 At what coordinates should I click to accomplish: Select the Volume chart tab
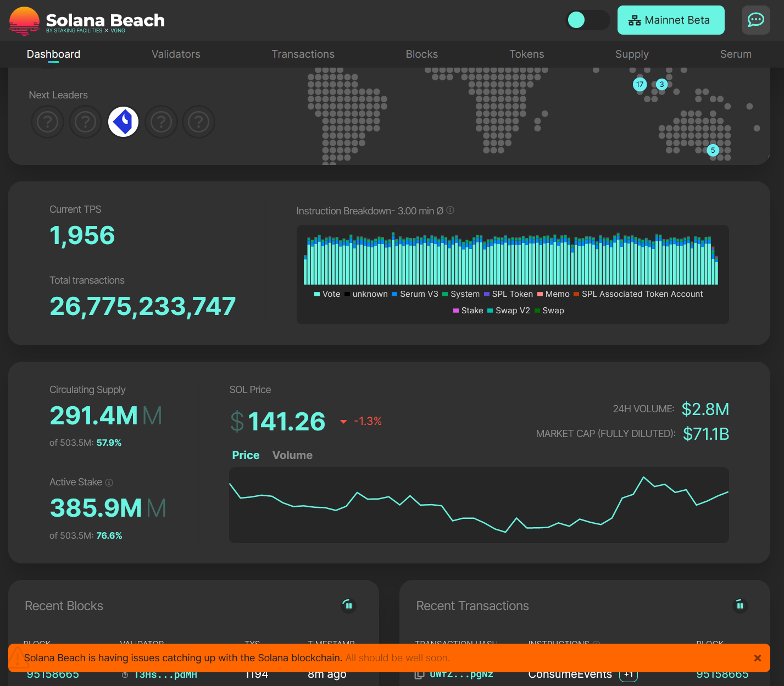click(x=292, y=455)
